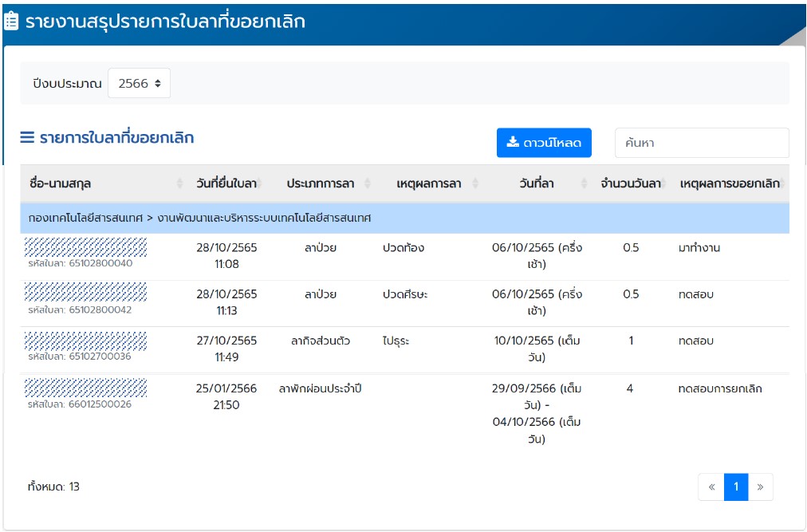
Task: Click the list icon beside รายการใบลาที่ขอยกเลิก
Action: pyautogui.click(x=27, y=137)
